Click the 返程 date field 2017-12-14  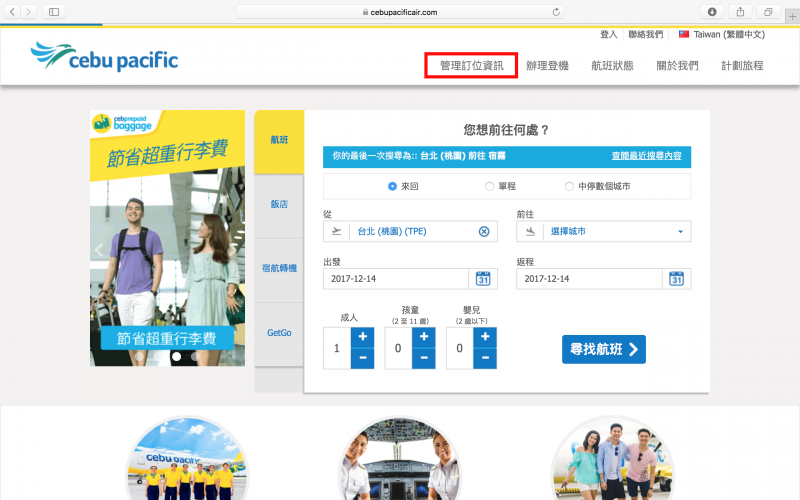coord(589,279)
